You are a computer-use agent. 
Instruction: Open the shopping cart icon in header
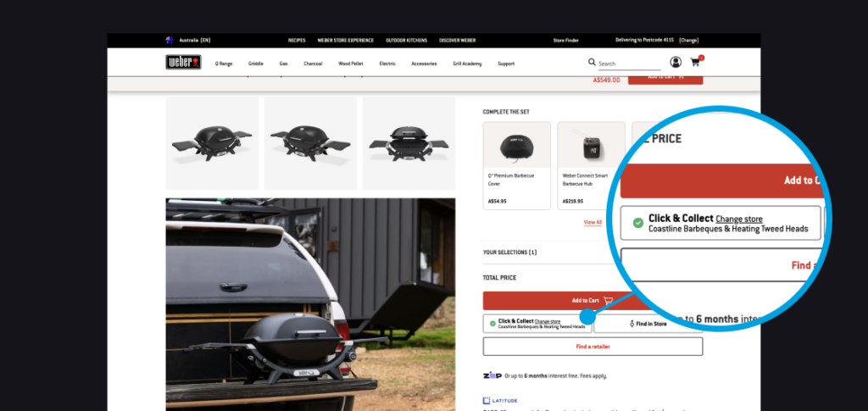695,62
